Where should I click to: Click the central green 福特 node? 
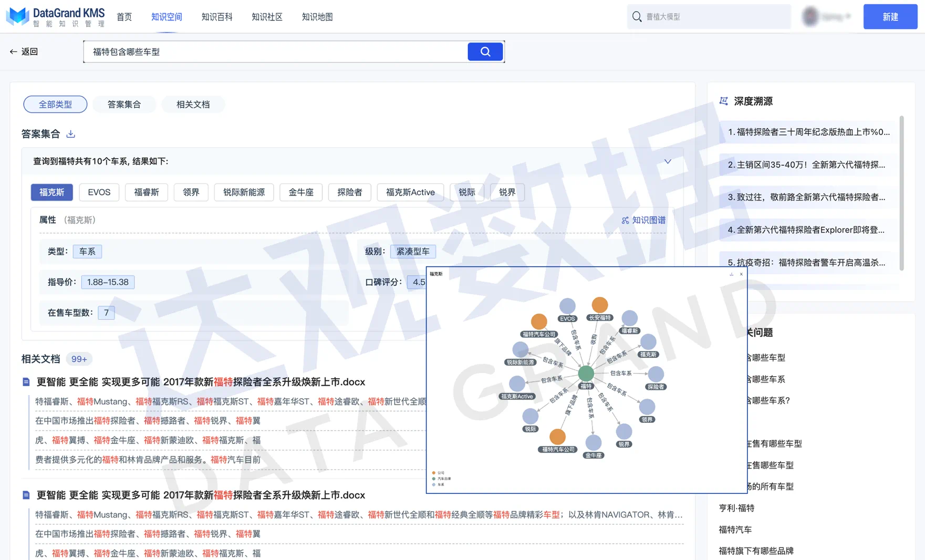586,374
